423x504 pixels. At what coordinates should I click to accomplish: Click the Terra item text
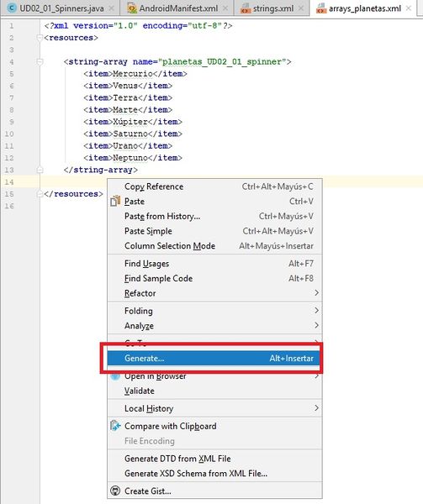point(125,97)
